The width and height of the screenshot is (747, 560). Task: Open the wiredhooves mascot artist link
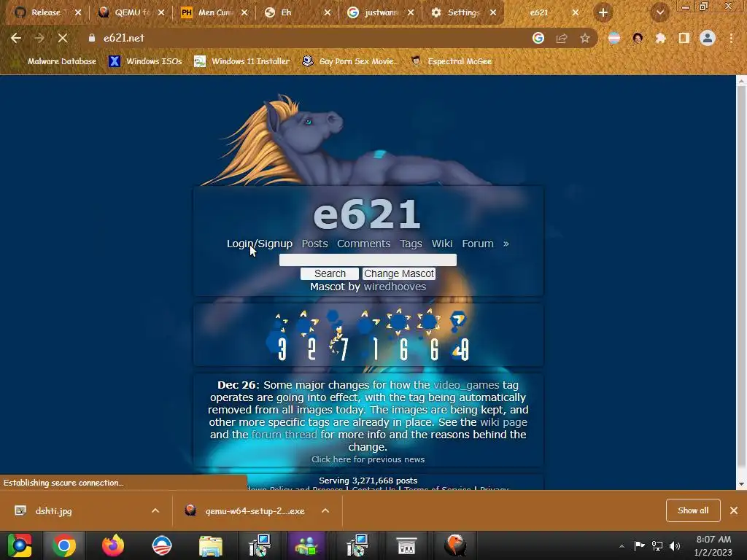[395, 287]
